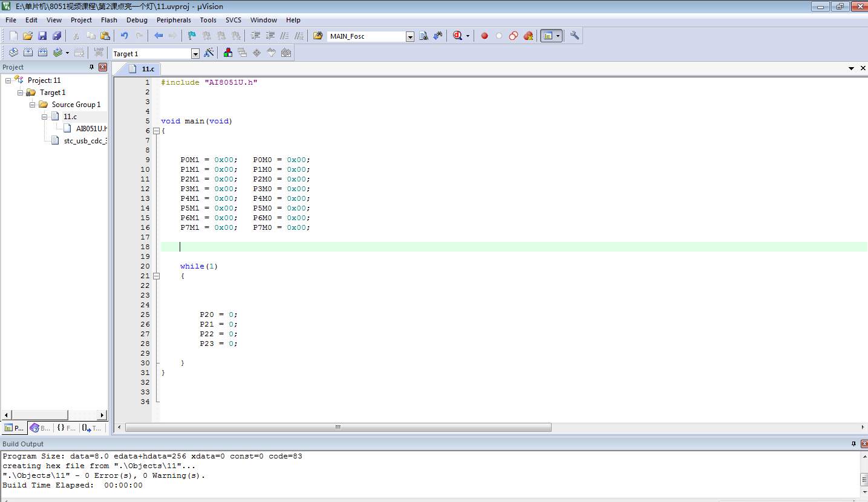Collapse main function fold at line 6
The image size is (868, 502).
pos(156,131)
